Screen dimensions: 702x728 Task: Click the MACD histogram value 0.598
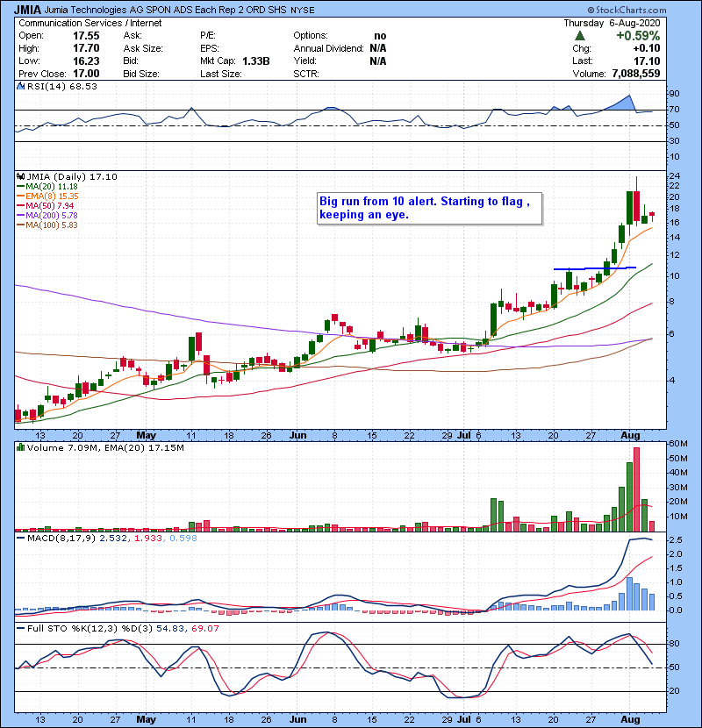click(x=183, y=539)
